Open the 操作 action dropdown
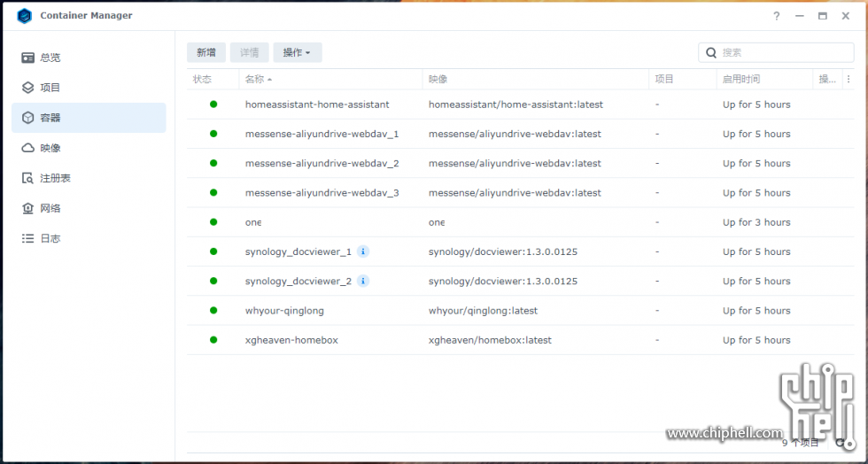The image size is (868, 464). [298, 52]
